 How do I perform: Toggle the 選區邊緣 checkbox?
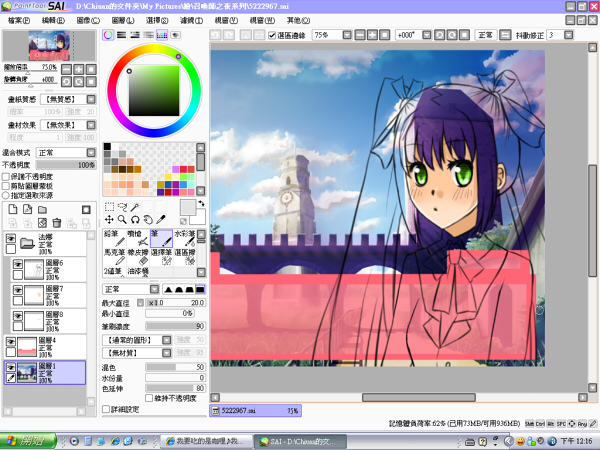272,35
